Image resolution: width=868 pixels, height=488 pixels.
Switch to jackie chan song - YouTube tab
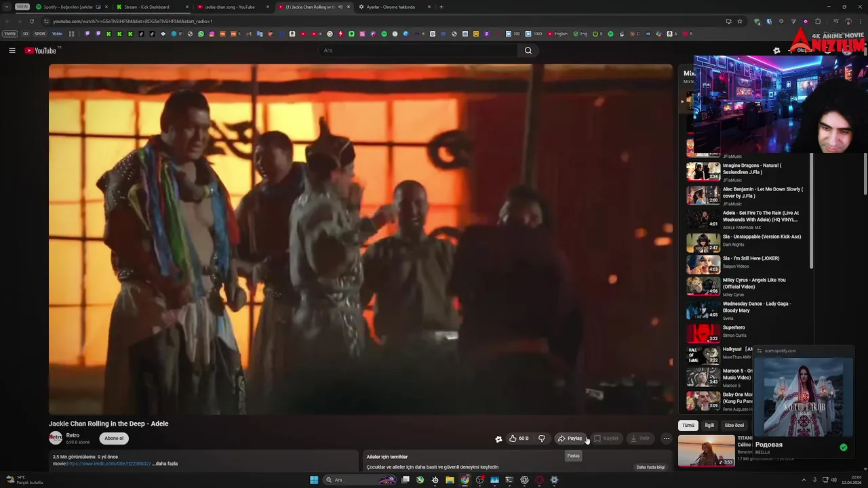click(232, 7)
